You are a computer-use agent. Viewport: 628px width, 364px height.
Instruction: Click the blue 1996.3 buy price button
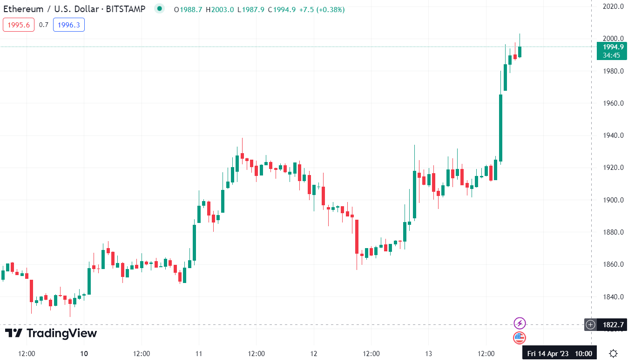[x=69, y=25]
